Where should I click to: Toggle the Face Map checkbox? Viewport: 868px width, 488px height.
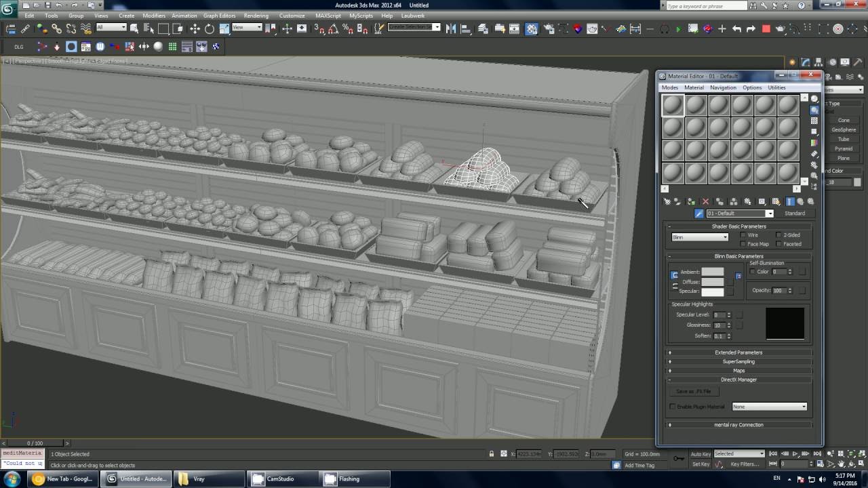744,244
